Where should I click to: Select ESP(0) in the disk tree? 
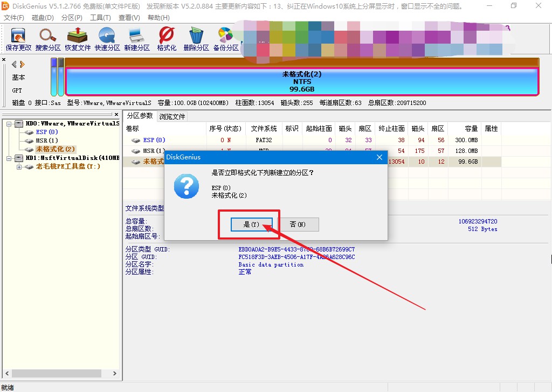tap(47, 132)
